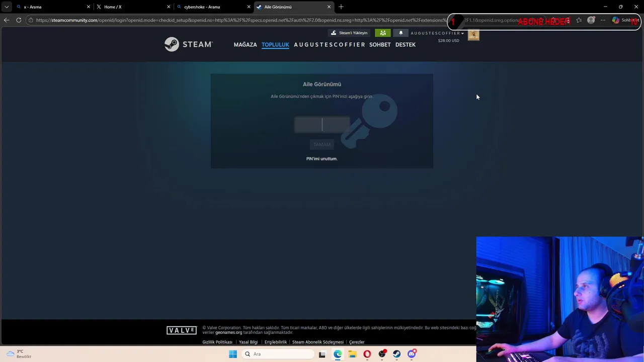The image size is (644, 362).
Task: Focus the Family View PIN input field
Action: [x=322, y=124]
